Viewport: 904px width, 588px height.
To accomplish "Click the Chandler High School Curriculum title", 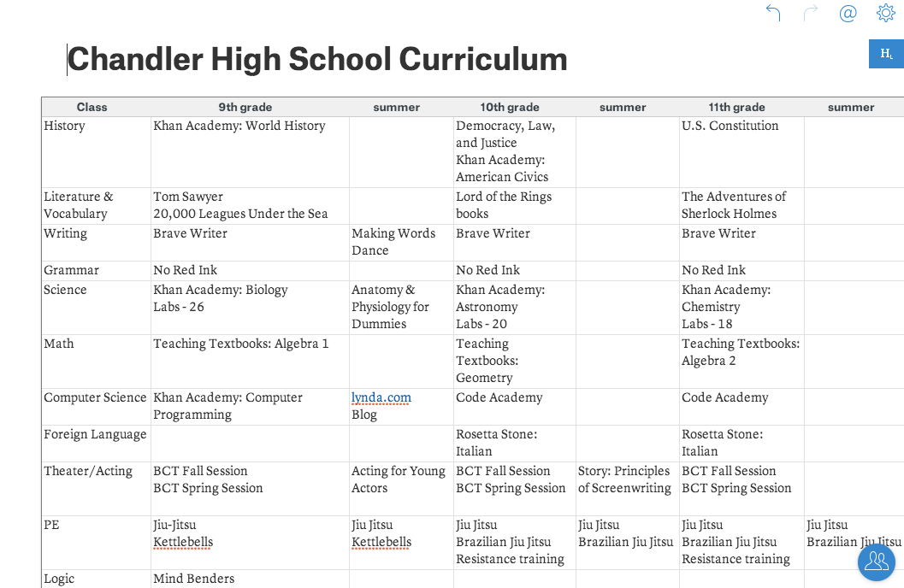I will pyautogui.click(x=317, y=59).
